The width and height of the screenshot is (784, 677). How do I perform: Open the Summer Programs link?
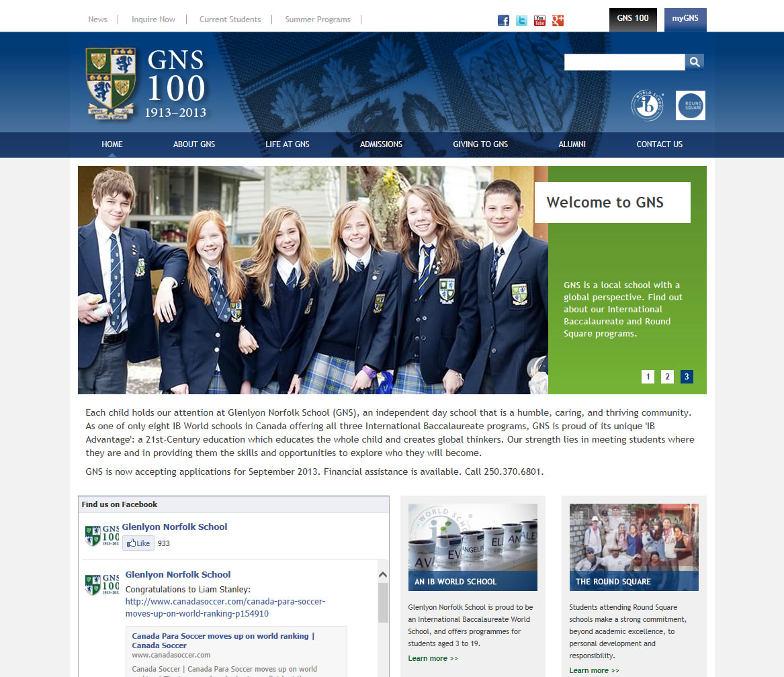[318, 19]
